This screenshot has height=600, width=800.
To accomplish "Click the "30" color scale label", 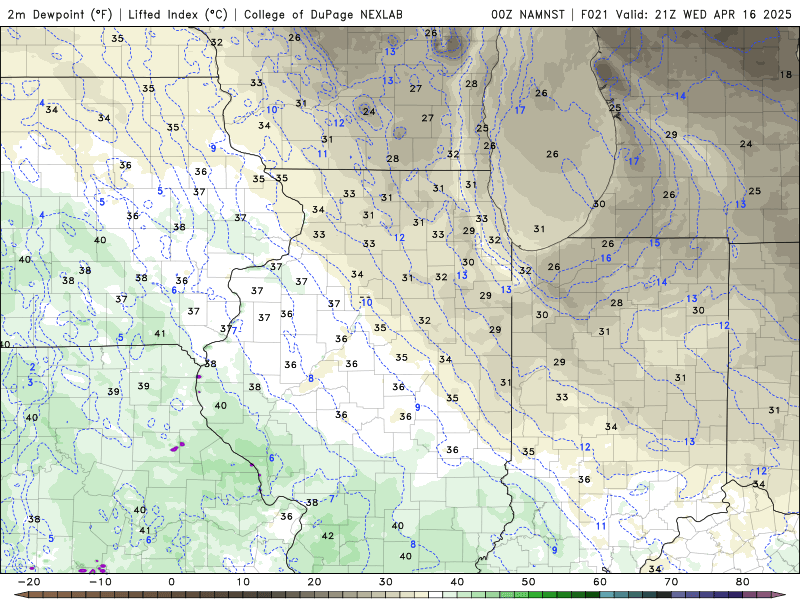I will (386, 582).
